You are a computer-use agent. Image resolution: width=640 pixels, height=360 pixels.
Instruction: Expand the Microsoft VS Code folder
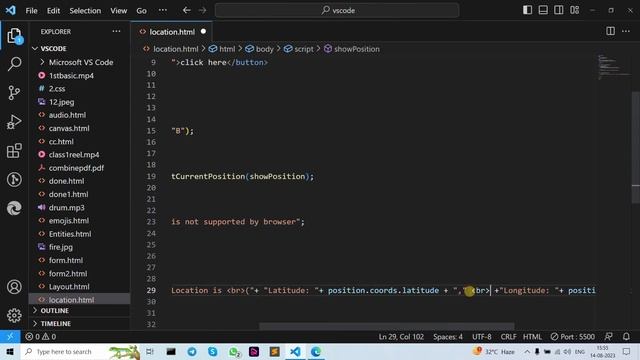80,62
